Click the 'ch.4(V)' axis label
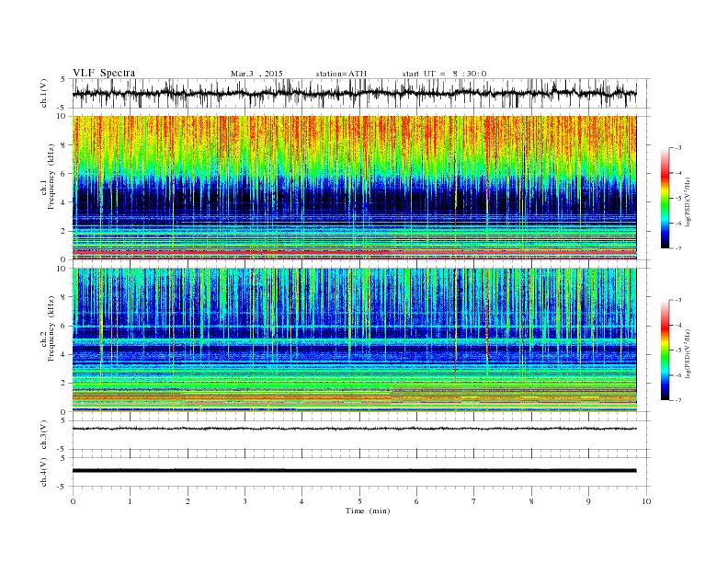 (44, 472)
